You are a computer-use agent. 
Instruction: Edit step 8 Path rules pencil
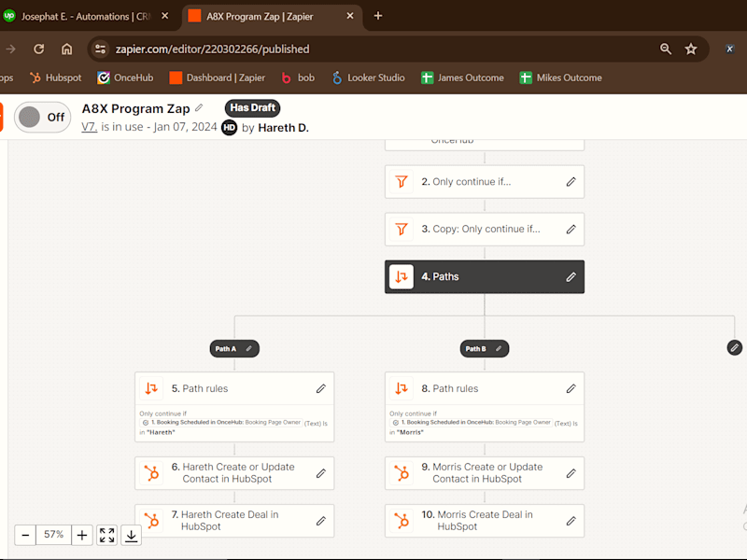pyautogui.click(x=571, y=388)
